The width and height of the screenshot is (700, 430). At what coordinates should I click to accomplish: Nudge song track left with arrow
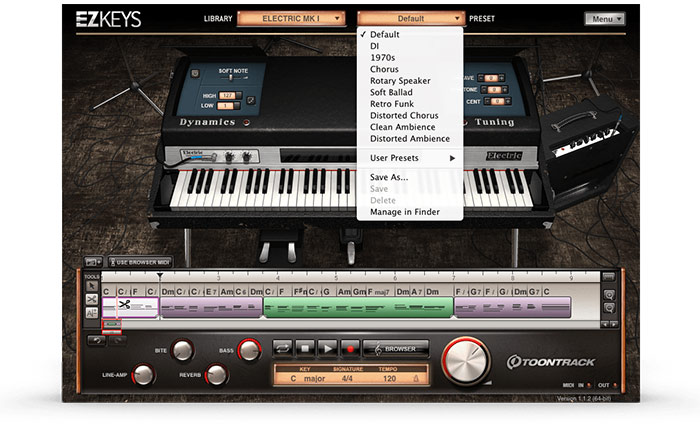click(x=605, y=325)
